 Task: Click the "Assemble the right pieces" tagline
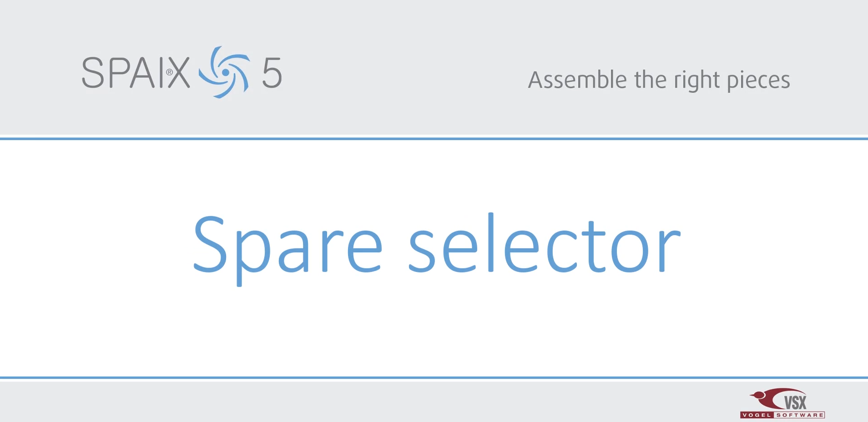tap(659, 80)
